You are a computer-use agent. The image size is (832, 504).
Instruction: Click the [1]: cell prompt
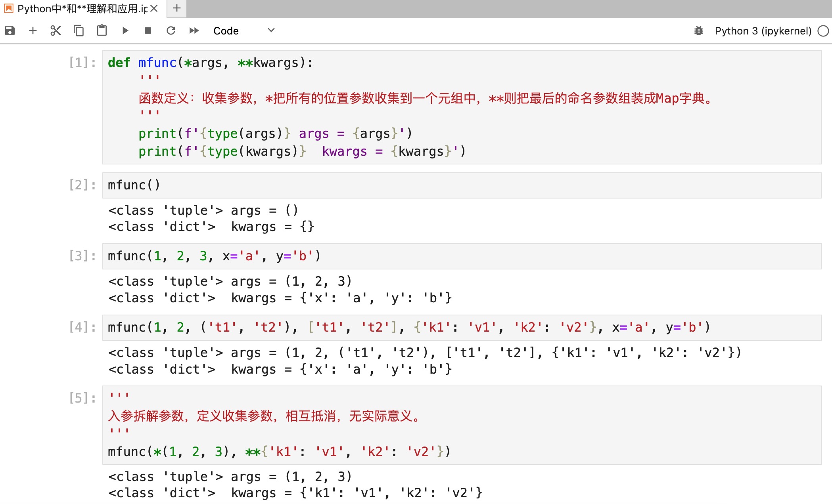click(82, 63)
